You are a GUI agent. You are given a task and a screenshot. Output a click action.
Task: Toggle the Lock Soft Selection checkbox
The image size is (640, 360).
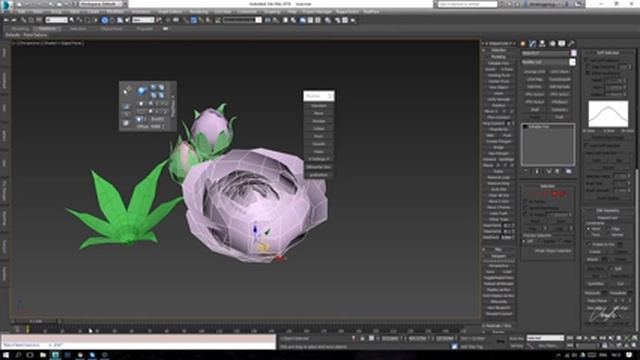click(588, 145)
